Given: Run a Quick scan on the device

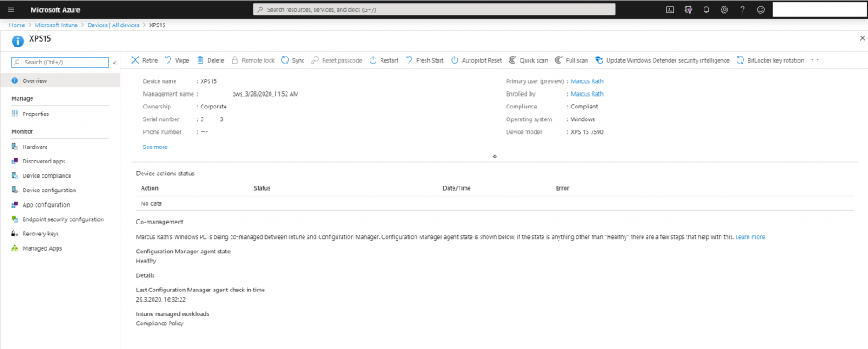Looking at the screenshot, I should point(528,60).
